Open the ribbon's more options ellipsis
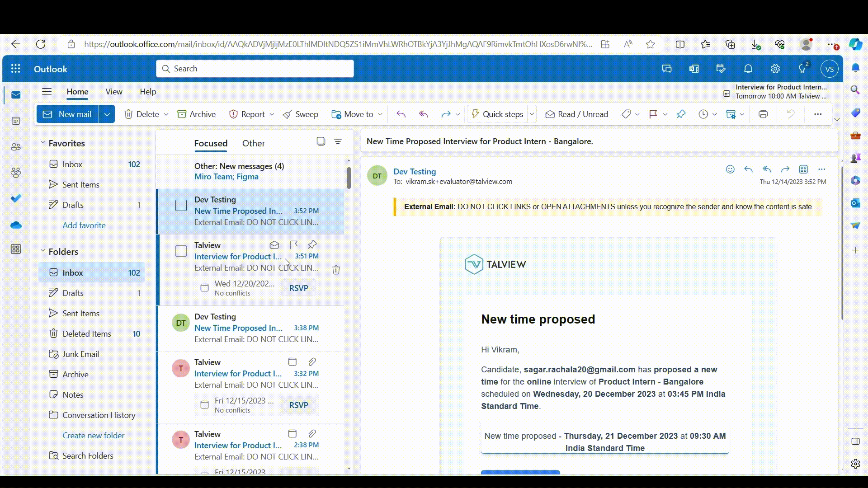The width and height of the screenshot is (868, 488). click(x=818, y=114)
